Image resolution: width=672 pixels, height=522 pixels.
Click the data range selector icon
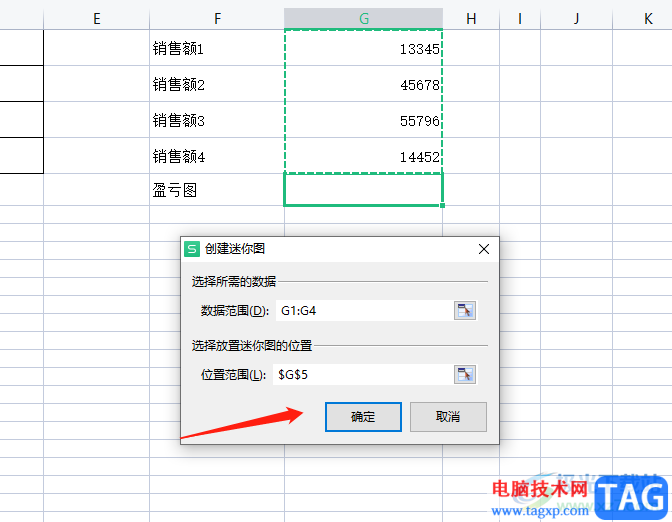pyautogui.click(x=465, y=310)
